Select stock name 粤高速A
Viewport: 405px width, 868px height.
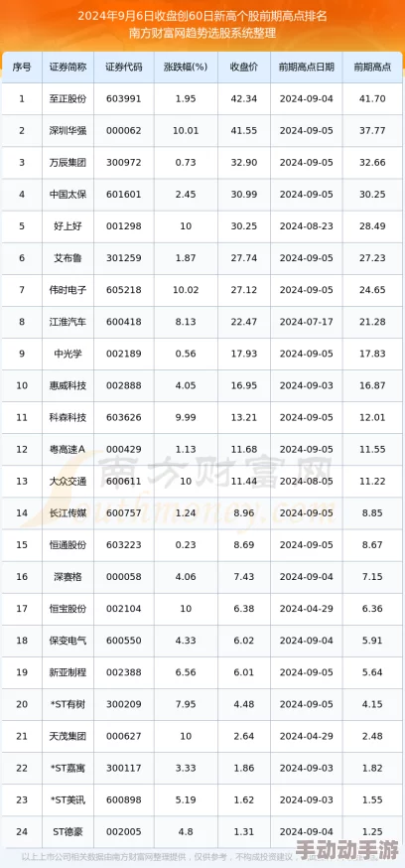(x=68, y=450)
